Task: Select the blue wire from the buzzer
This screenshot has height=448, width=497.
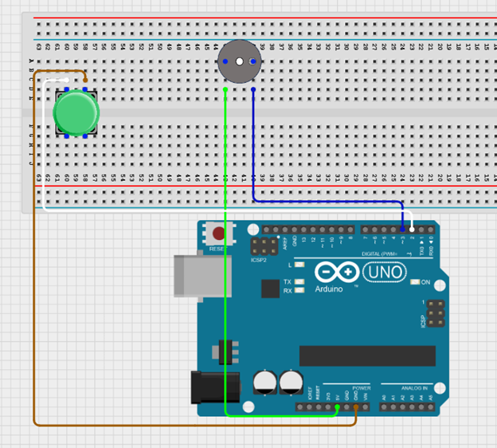Action: click(253, 146)
